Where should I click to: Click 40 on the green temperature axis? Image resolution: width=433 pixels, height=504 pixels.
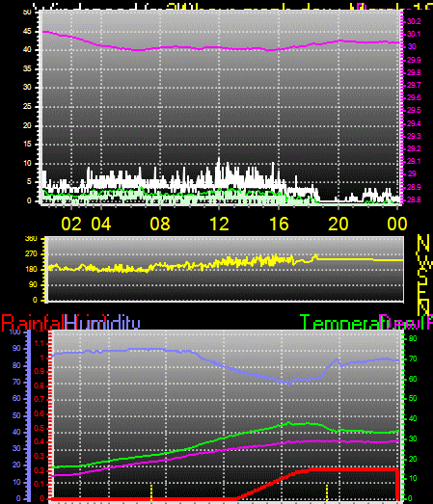click(x=413, y=418)
